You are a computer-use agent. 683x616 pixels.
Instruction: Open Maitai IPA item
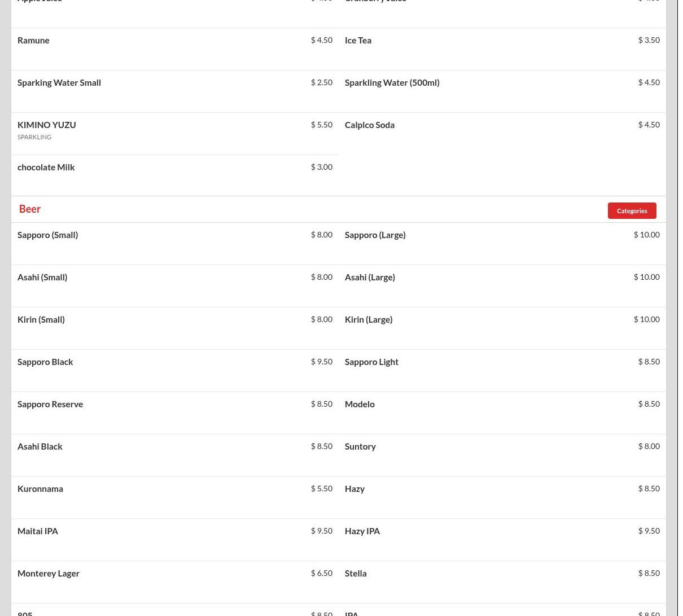pos(38,531)
